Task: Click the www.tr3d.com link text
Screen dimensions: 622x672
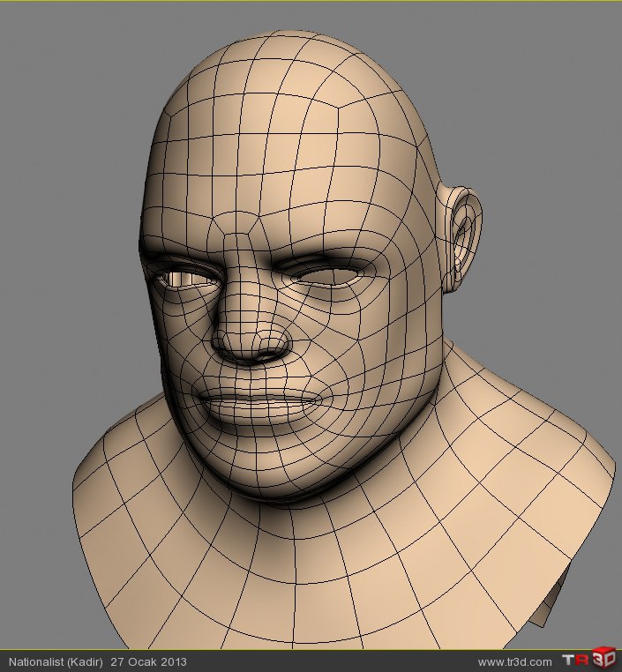Action: pos(514,662)
